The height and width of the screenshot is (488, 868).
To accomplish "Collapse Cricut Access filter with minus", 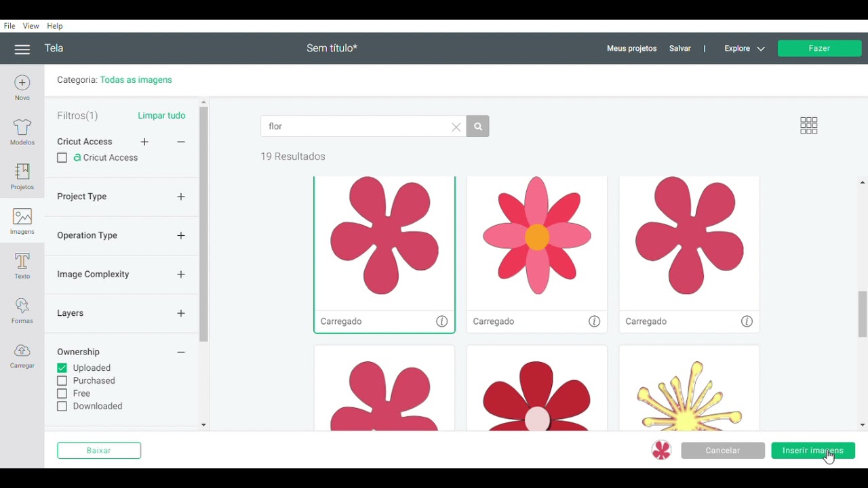I will (x=181, y=142).
